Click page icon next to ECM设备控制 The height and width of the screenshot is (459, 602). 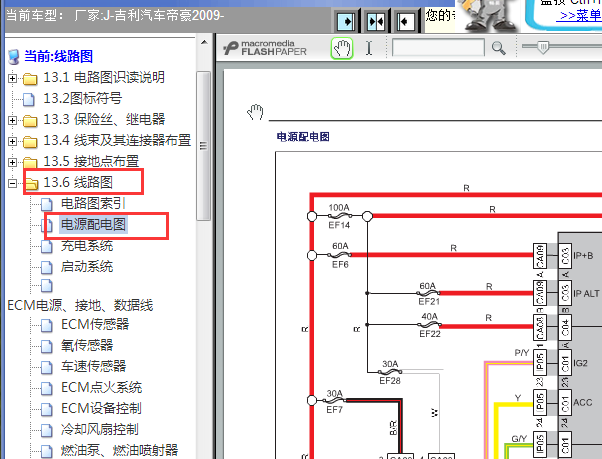pyautogui.click(x=46, y=409)
